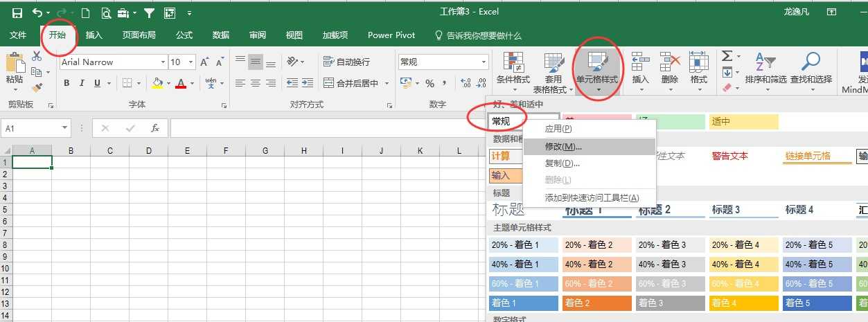Click the Filter funnel icon in the quick access toolbar
This screenshot has width=868, height=322.
point(148,12)
